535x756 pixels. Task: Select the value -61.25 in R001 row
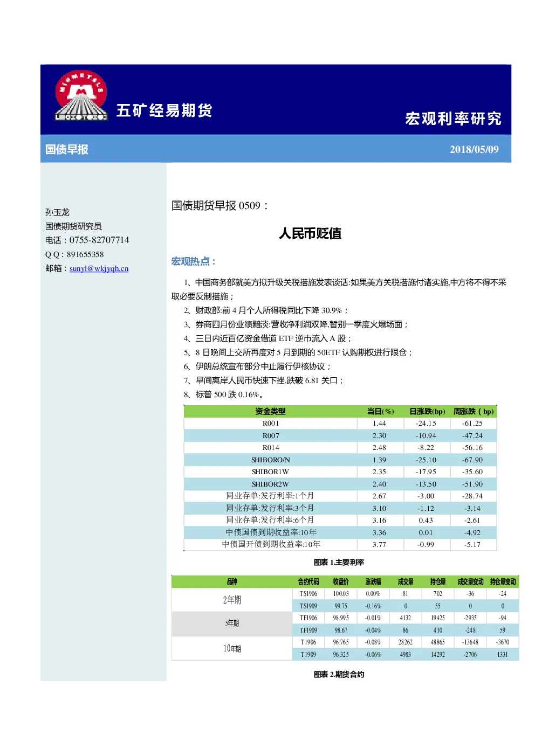tap(472, 424)
